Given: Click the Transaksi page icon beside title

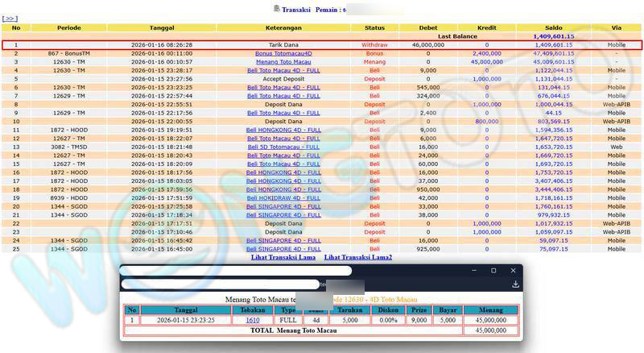Looking at the screenshot, I should pyautogui.click(x=277, y=8).
